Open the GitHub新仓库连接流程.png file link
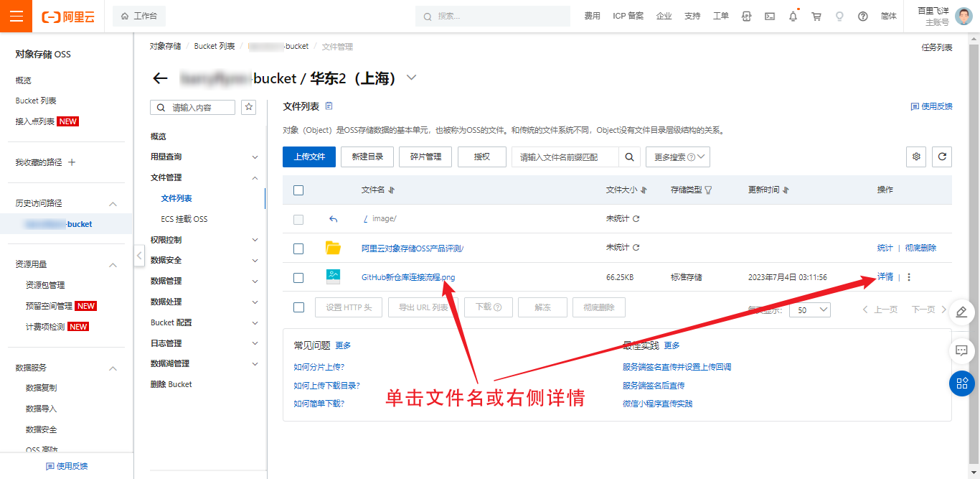The height and width of the screenshot is (479, 980). click(408, 277)
